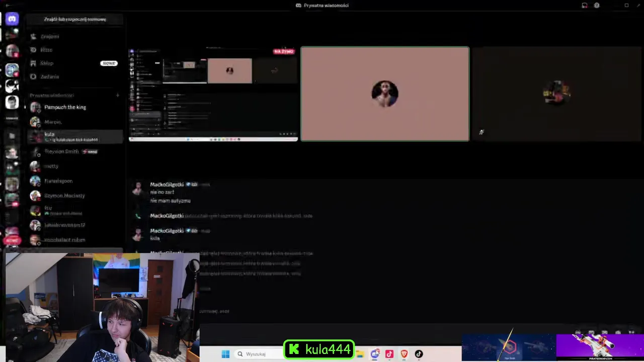Open the Marcin conversation
The image size is (644, 362).
pyautogui.click(x=74, y=122)
